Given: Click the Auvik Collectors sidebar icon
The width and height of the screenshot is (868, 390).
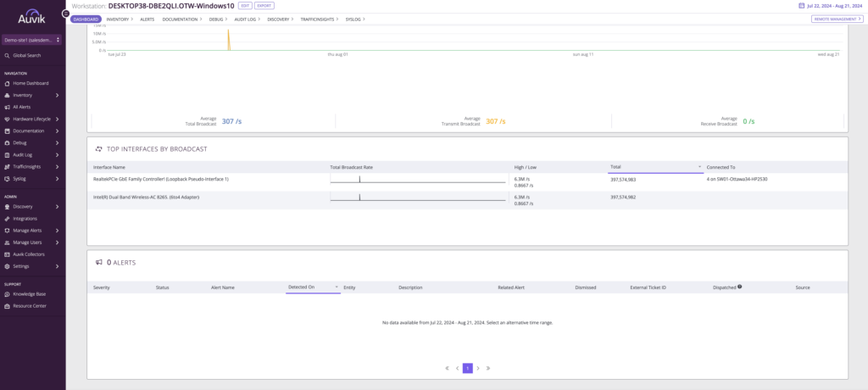Looking at the screenshot, I should click(7, 254).
